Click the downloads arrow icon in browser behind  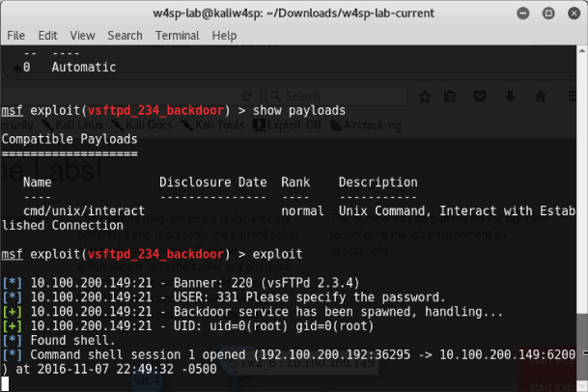click(x=510, y=97)
